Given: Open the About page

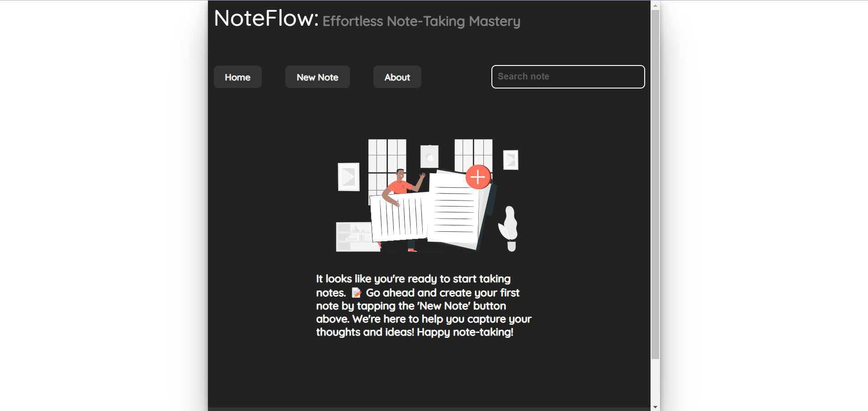Looking at the screenshot, I should [397, 77].
